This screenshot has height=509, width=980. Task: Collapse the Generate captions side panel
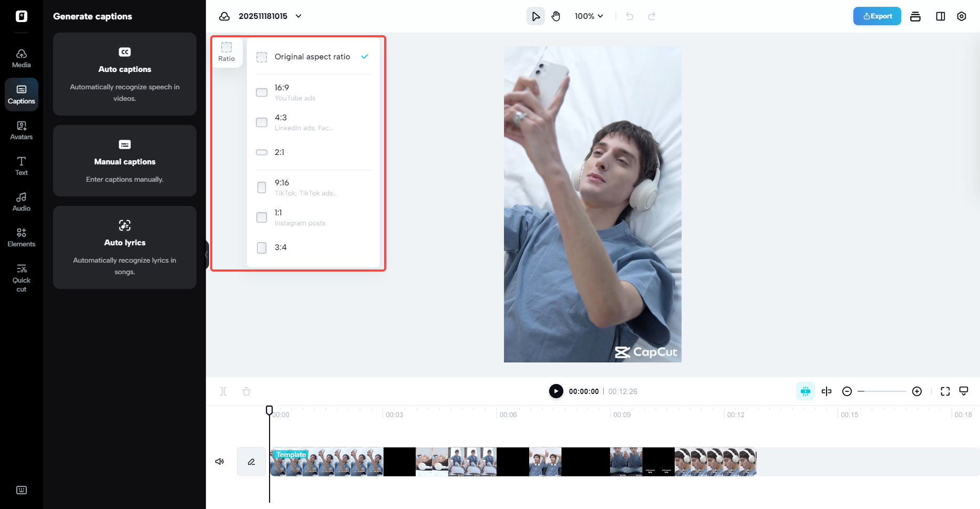pyautogui.click(x=207, y=255)
